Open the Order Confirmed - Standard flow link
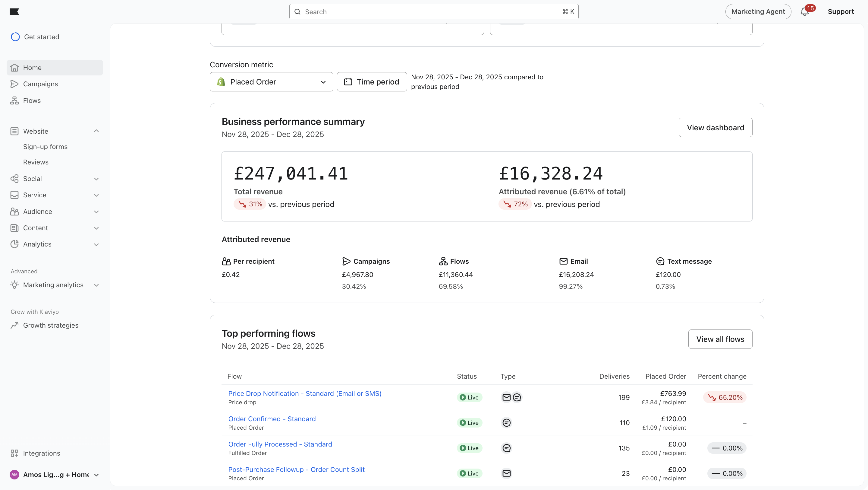 click(x=272, y=419)
